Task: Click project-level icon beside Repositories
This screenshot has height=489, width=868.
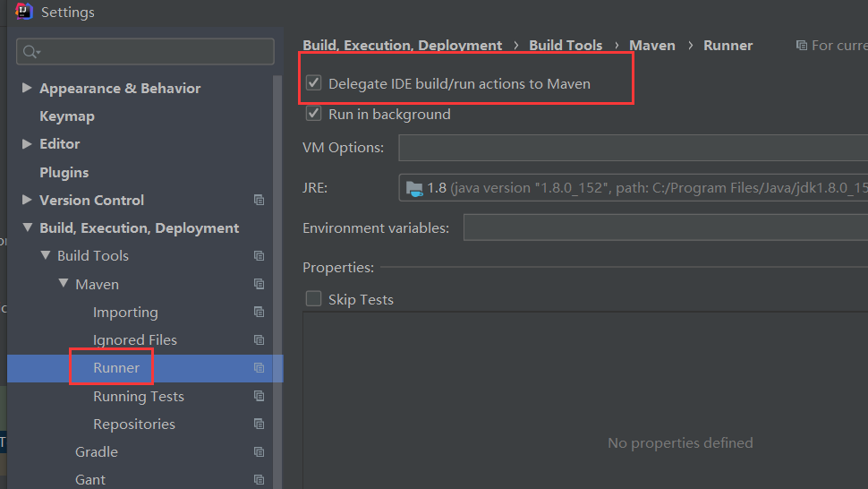Action: [259, 424]
